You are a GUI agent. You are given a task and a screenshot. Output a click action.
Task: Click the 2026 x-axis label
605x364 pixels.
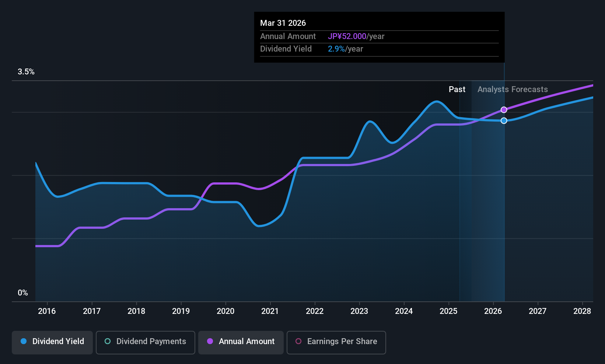[x=493, y=311]
